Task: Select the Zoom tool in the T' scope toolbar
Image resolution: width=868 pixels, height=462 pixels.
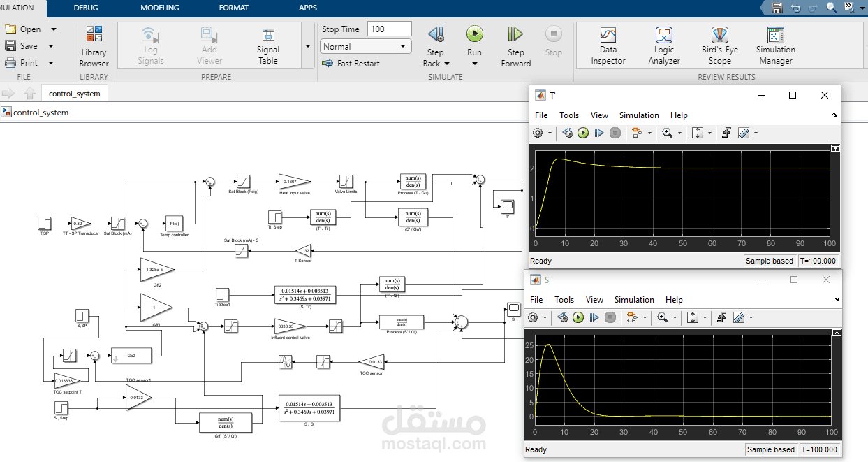Action: tap(668, 133)
